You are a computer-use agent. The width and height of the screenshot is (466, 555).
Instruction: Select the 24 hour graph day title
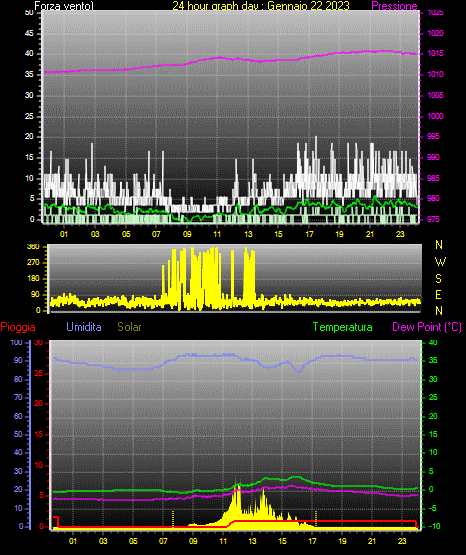click(x=261, y=6)
